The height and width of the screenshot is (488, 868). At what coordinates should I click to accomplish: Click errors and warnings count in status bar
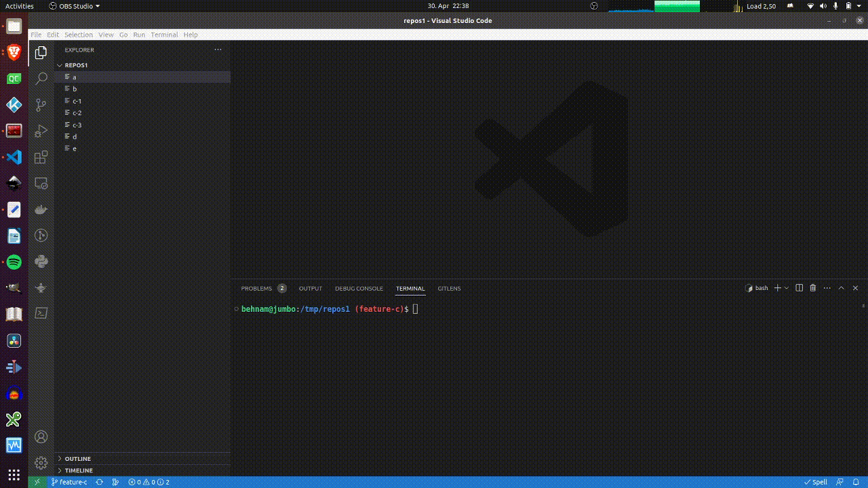pyautogui.click(x=149, y=482)
